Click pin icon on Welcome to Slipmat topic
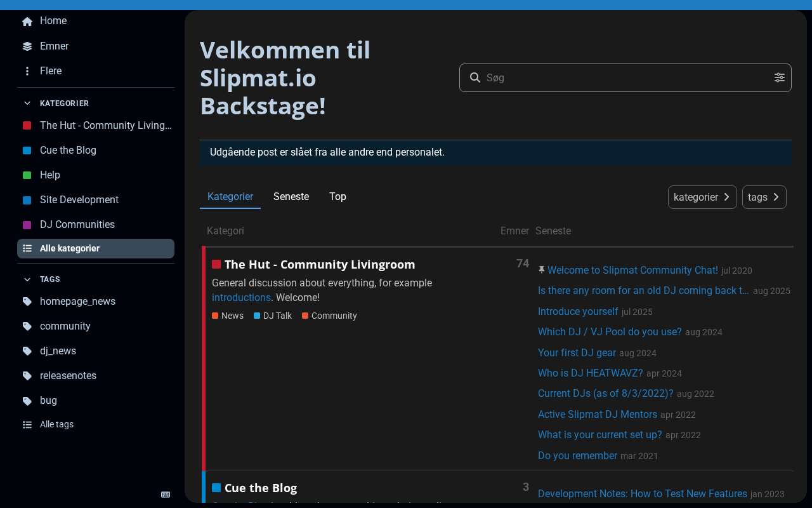The image size is (812, 508). pyautogui.click(x=542, y=270)
